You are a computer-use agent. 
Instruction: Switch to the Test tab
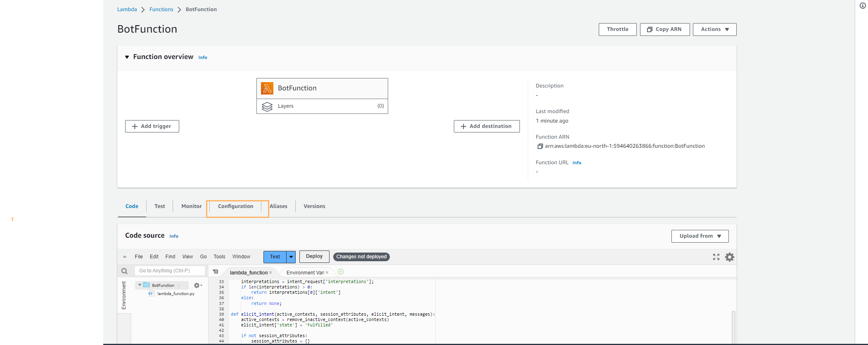160,206
